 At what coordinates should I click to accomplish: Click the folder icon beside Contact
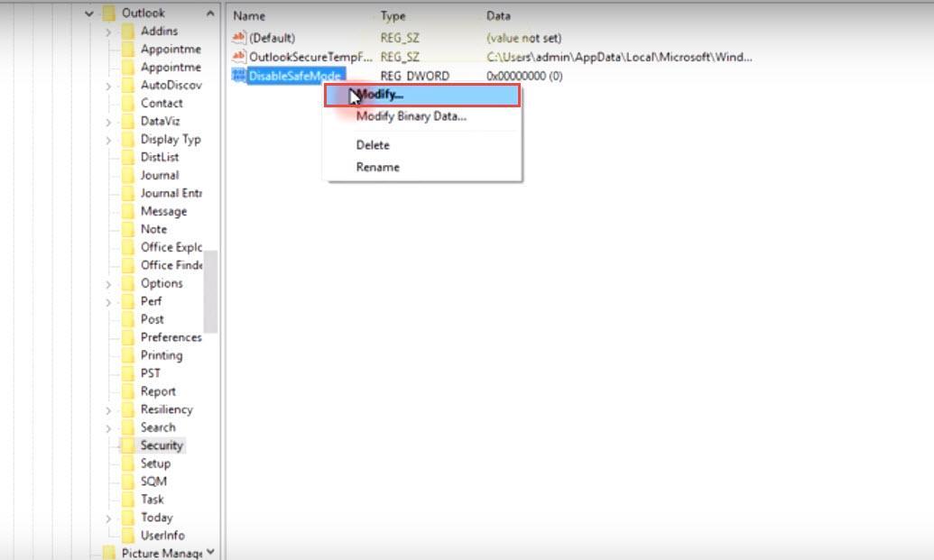click(128, 103)
